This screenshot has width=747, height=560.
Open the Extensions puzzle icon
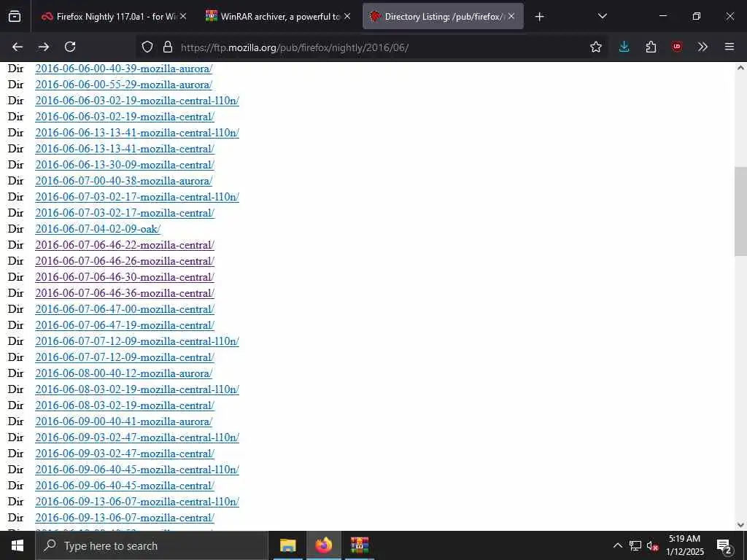651,47
